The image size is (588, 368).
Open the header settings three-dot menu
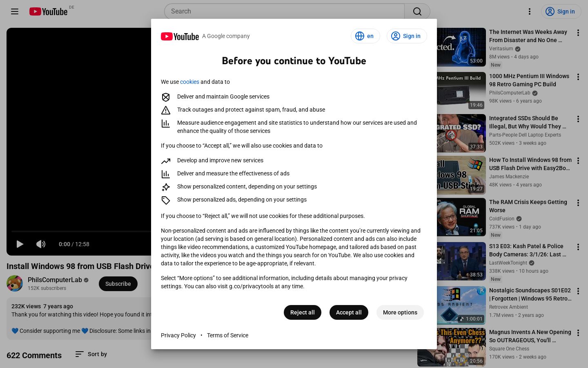pyautogui.click(x=530, y=11)
